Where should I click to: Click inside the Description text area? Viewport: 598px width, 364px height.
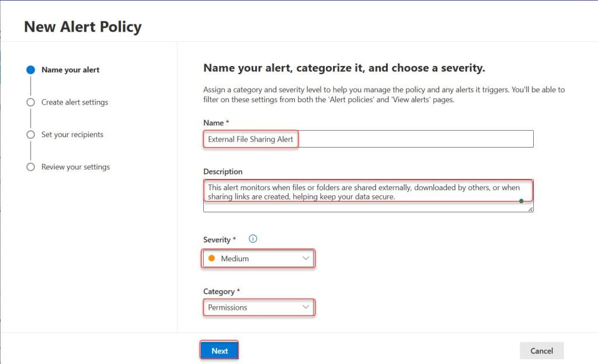tap(368, 193)
